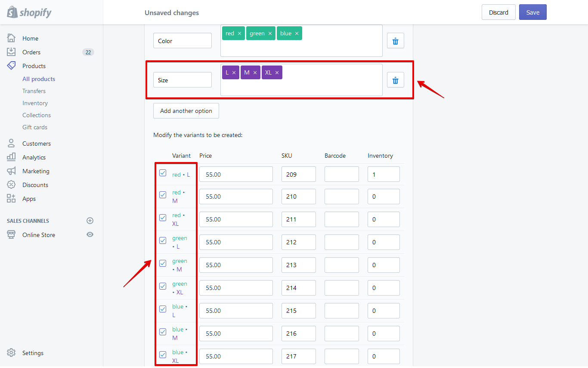This screenshot has height=368, width=588.
Task: Click the add sales channel plus icon
Action: click(90, 221)
